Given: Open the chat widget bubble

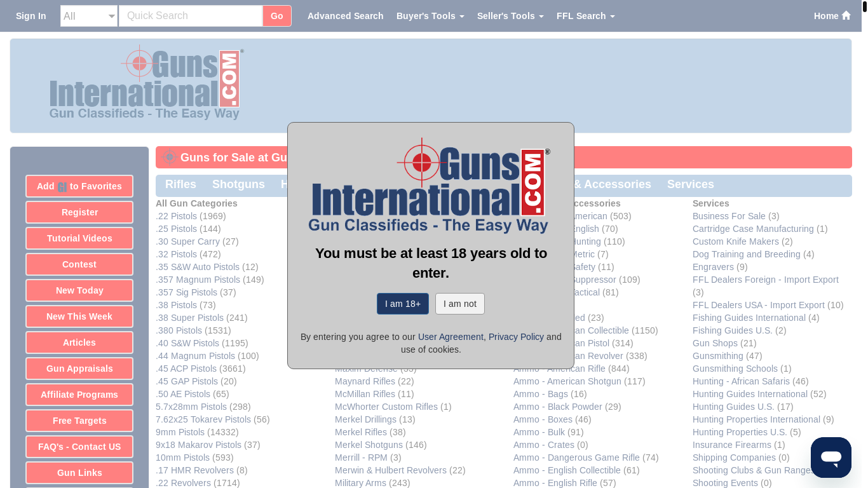Looking at the screenshot, I should click(x=831, y=457).
